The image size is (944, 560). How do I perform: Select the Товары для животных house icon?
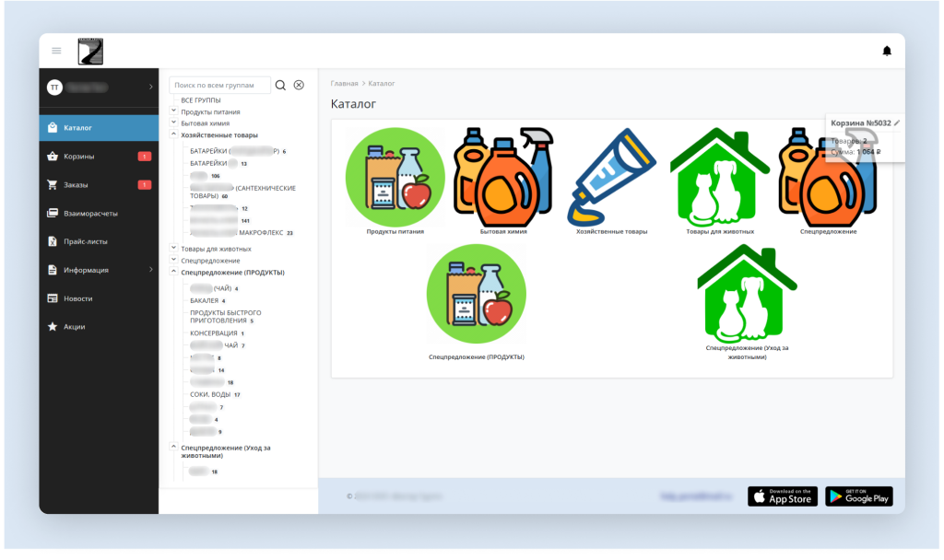click(x=720, y=177)
